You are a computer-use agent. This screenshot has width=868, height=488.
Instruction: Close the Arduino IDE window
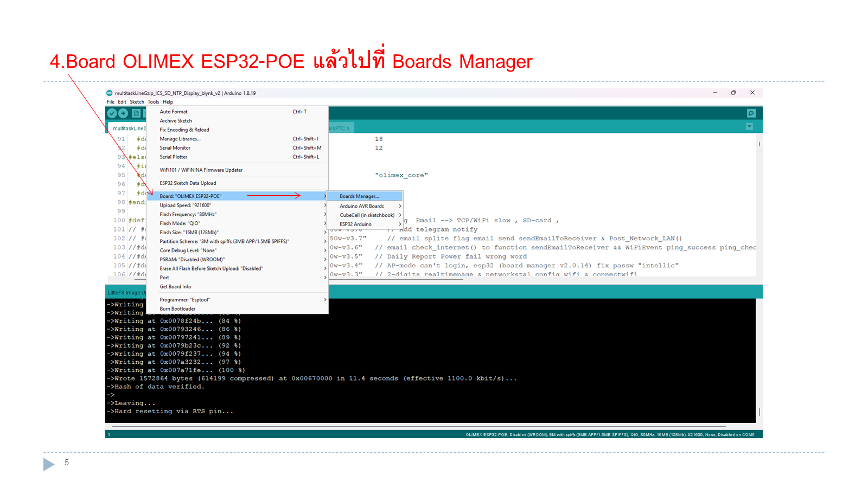point(752,93)
